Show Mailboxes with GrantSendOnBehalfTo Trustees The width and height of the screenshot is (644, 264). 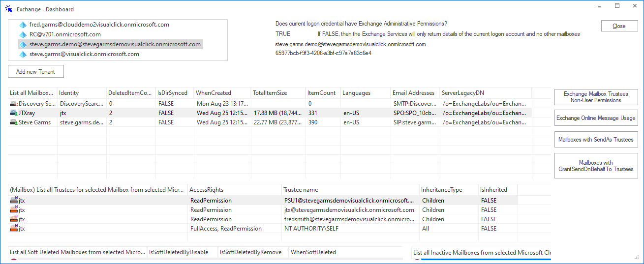(x=596, y=166)
